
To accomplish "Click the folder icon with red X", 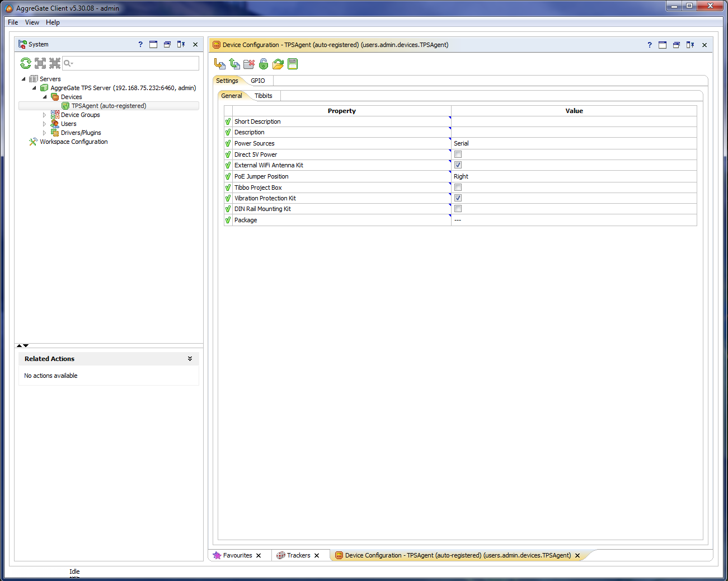I will (x=249, y=64).
